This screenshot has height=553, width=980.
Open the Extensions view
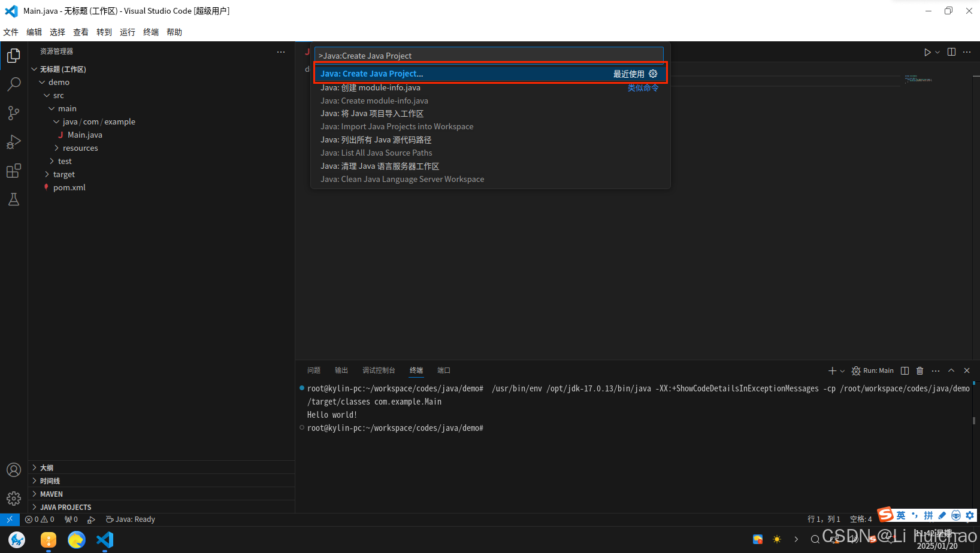tap(14, 171)
